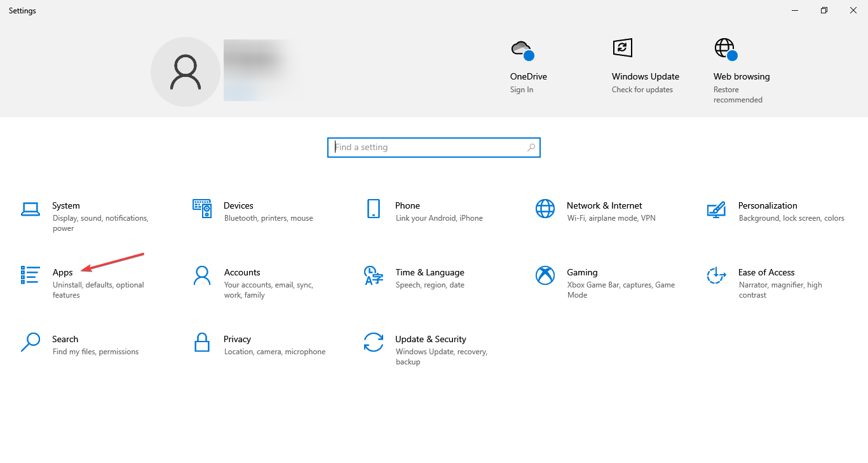The height and width of the screenshot is (463, 868).
Task: Click "Find my files, permissions" text
Action: point(96,352)
